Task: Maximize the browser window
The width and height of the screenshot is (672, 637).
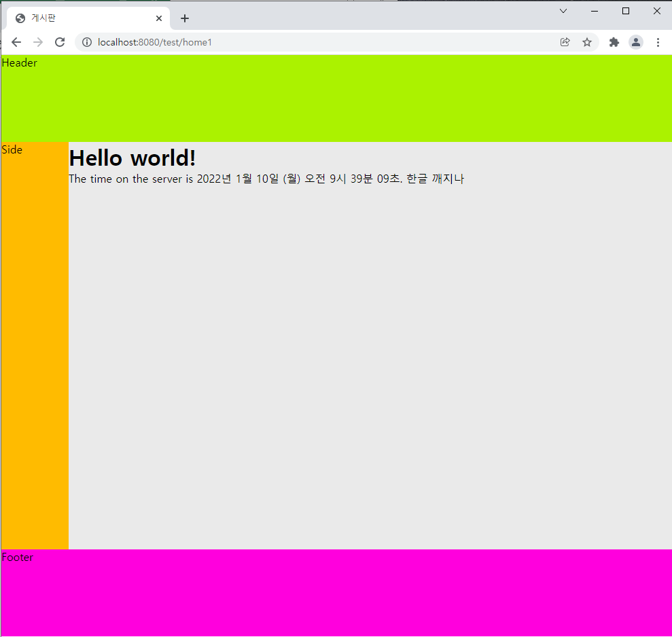Action: tap(626, 11)
